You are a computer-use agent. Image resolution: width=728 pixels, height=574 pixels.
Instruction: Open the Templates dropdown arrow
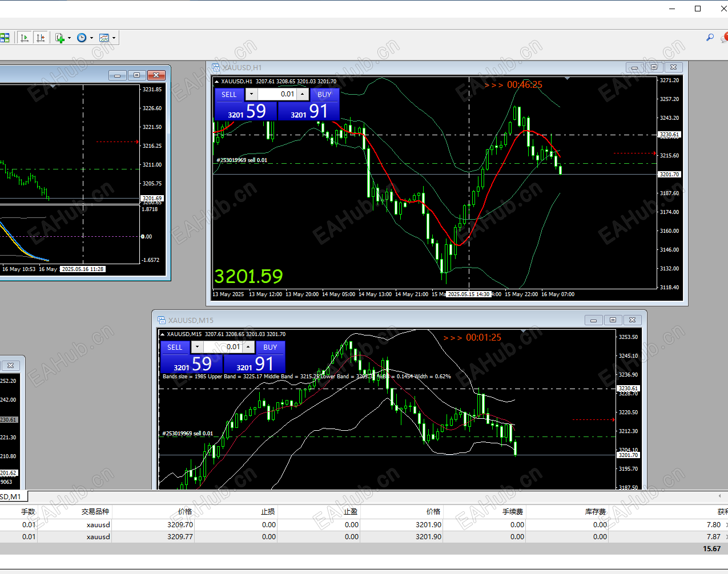click(x=114, y=38)
